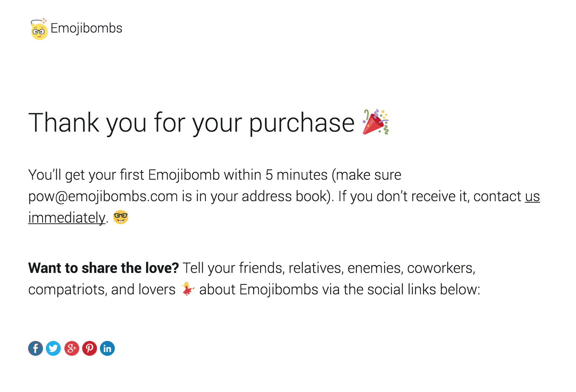Click the LinkedIn share icon
This screenshot has width=576, height=392.
pos(107,348)
